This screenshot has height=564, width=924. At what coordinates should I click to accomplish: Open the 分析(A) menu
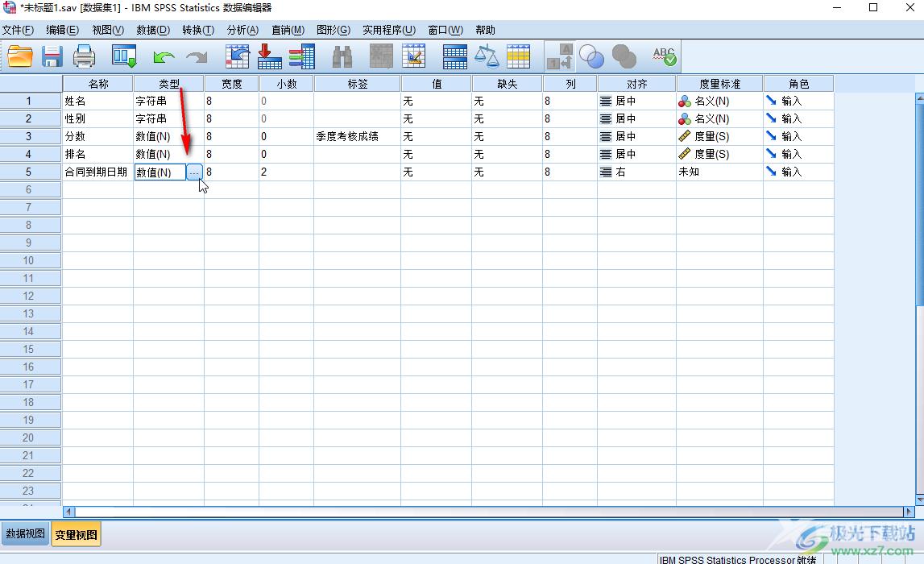pyautogui.click(x=242, y=30)
